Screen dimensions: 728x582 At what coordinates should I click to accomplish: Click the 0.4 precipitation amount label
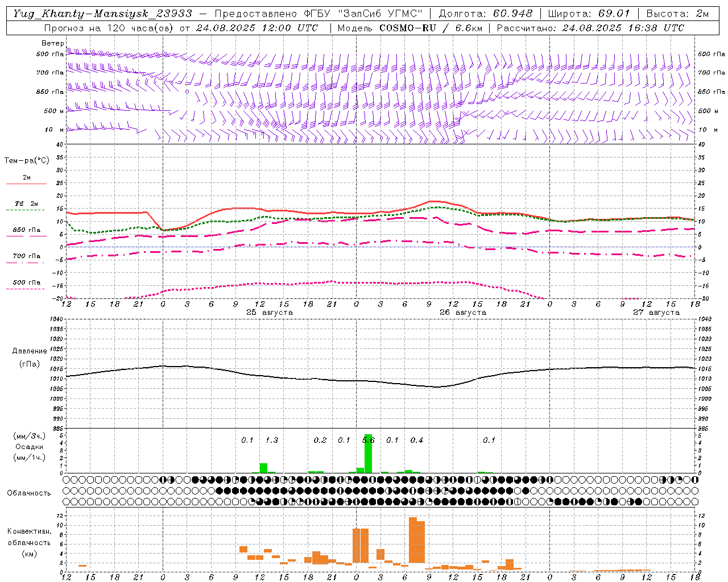pos(417,440)
